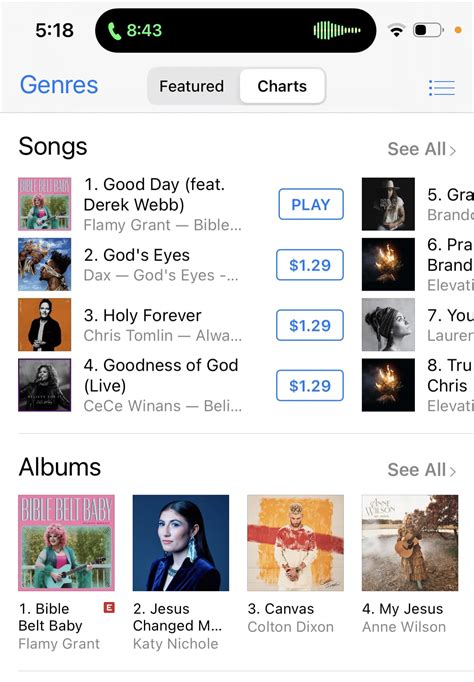Screen dimensions: 474x682
Task: Expand Albums with See All
Action: tap(421, 470)
